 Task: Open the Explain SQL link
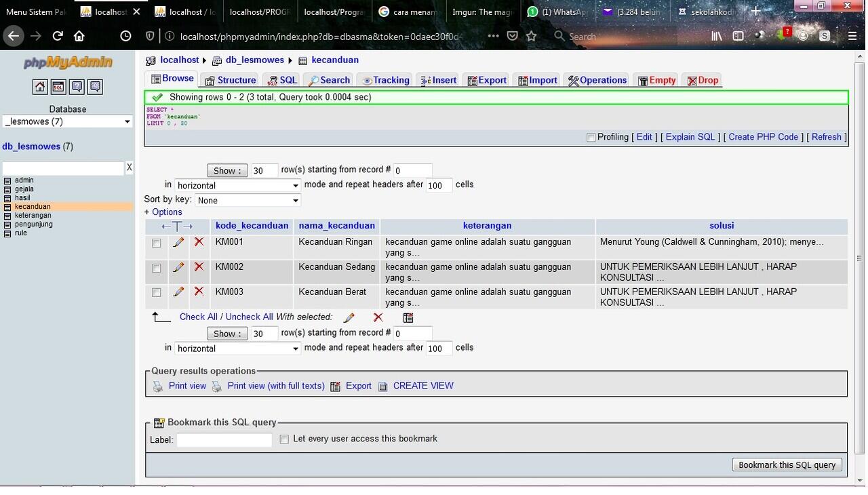[690, 137]
